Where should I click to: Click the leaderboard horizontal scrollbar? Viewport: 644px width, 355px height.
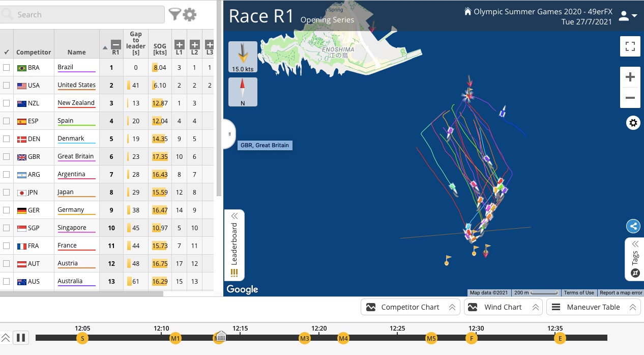pyautogui.click(x=81, y=293)
